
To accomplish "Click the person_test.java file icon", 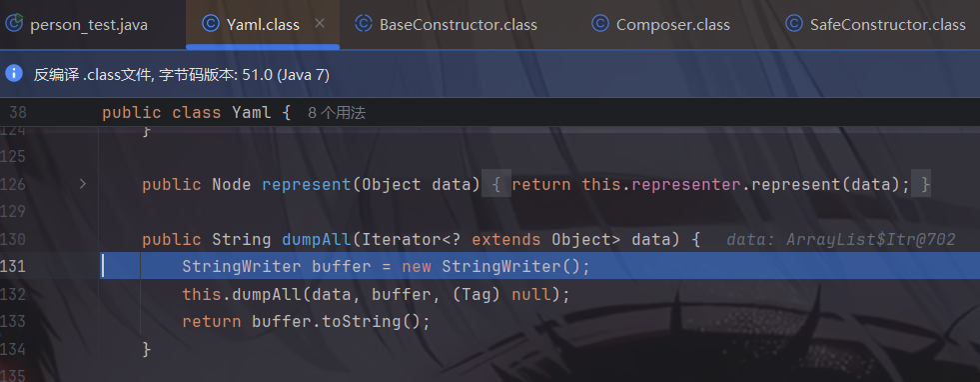I will coord(14,24).
